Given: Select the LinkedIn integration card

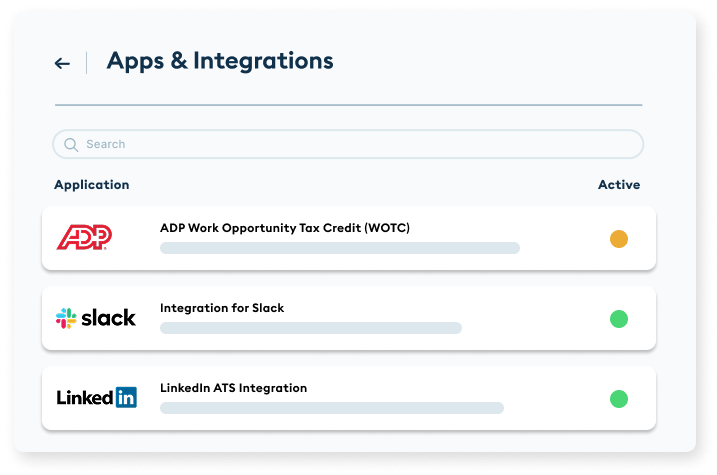Looking at the screenshot, I should [540, 398].
